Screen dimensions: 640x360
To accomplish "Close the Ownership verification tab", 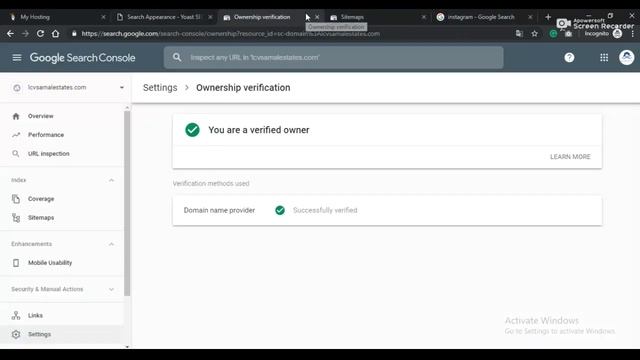I will click(x=317, y=17).
